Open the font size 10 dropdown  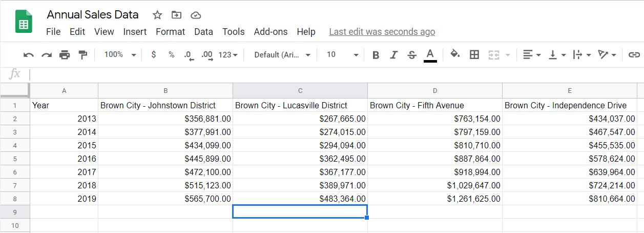point(342,55)
